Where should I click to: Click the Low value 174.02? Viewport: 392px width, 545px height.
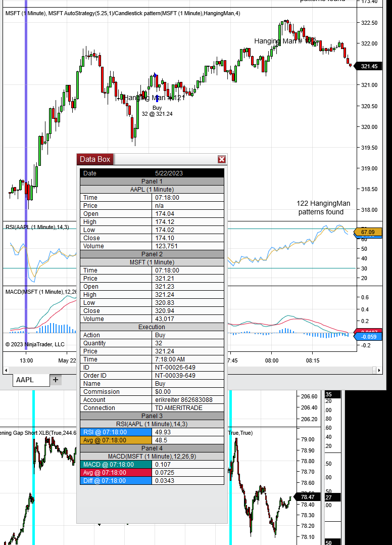[165, 230]
